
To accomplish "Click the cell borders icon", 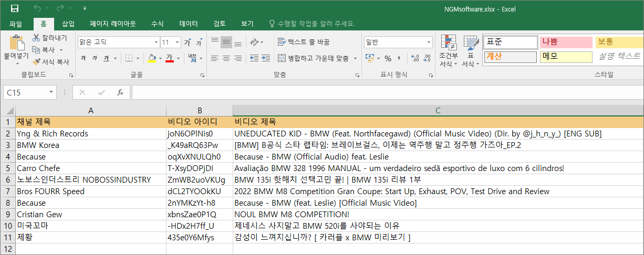I will 129,58.
